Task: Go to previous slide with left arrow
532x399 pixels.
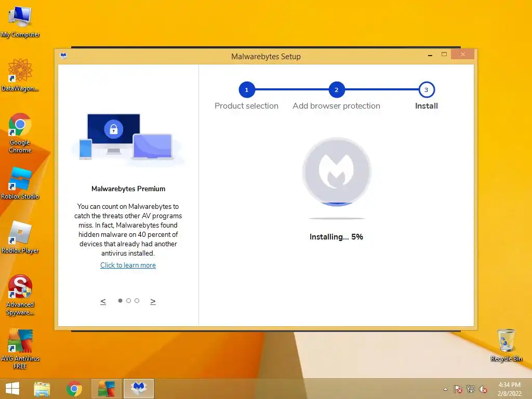Action: [x=103, y=301]
